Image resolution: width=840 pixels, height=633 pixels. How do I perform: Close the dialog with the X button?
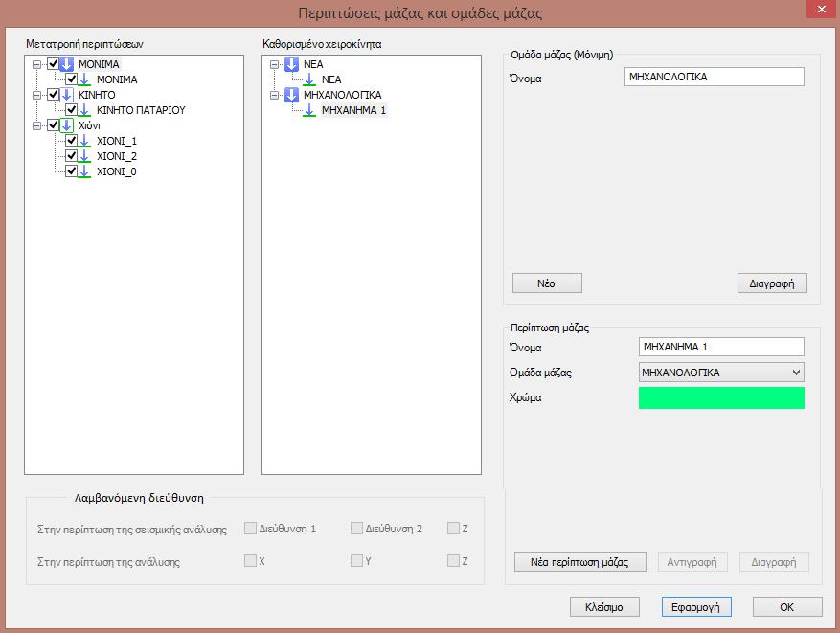[x=821, y=10]
